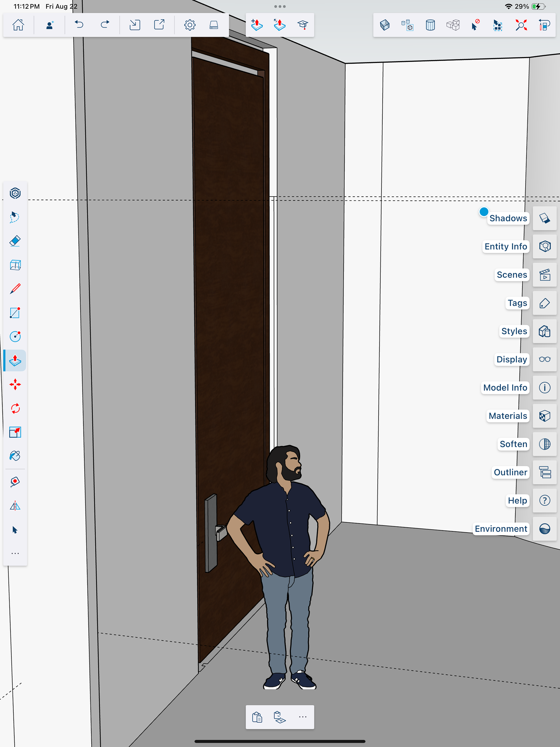The height and width of the screenshot is (747, 560).
Task: Select the Rotate tool
Action: [15, 408]
